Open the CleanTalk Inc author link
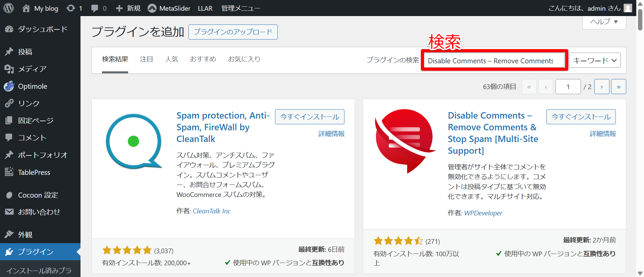Viewport: 644px width, 277px height. click(x=212, y=211)
